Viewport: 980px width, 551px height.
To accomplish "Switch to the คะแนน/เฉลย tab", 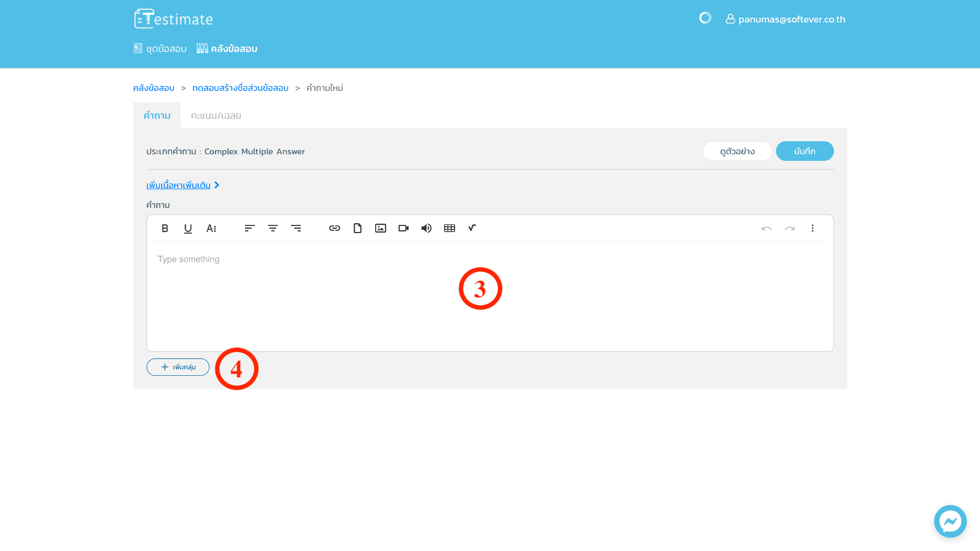I will pos(216,115).
